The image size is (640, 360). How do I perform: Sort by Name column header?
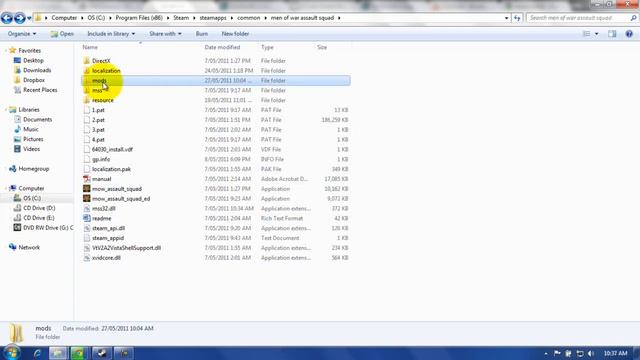pyautogui.click(x=90, y=47)
